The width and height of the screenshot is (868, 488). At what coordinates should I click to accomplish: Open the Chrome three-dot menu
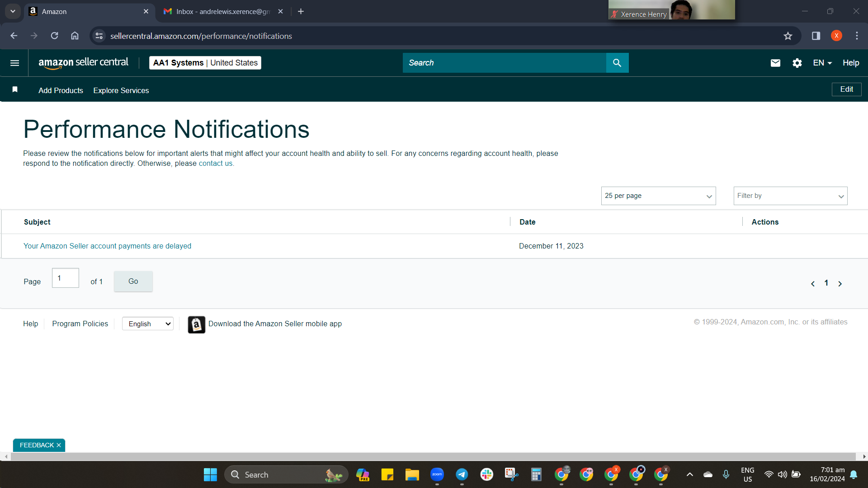click(x=857, y=36)
